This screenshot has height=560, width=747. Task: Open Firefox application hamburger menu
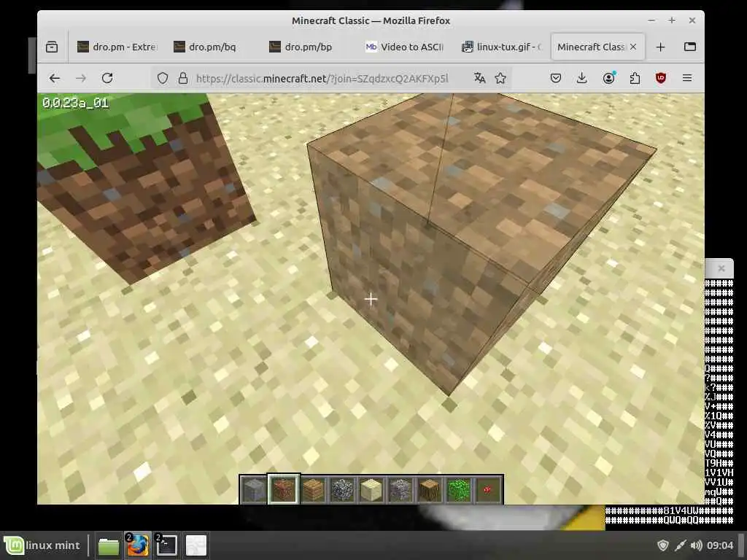687,78
